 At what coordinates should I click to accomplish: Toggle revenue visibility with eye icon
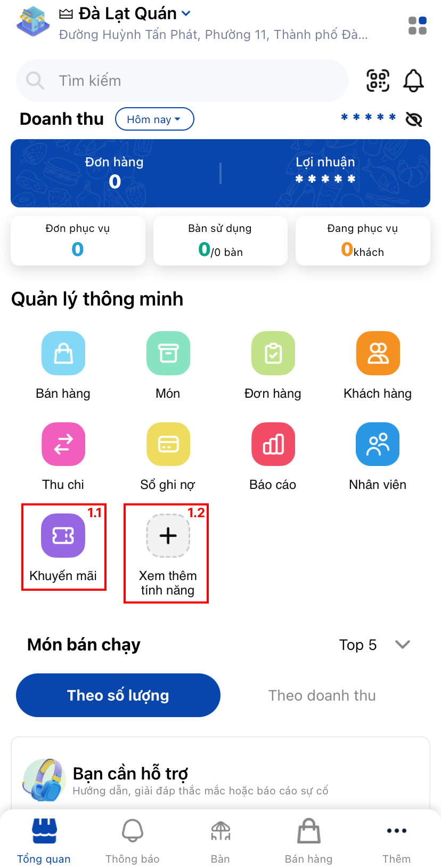[414, 119]
